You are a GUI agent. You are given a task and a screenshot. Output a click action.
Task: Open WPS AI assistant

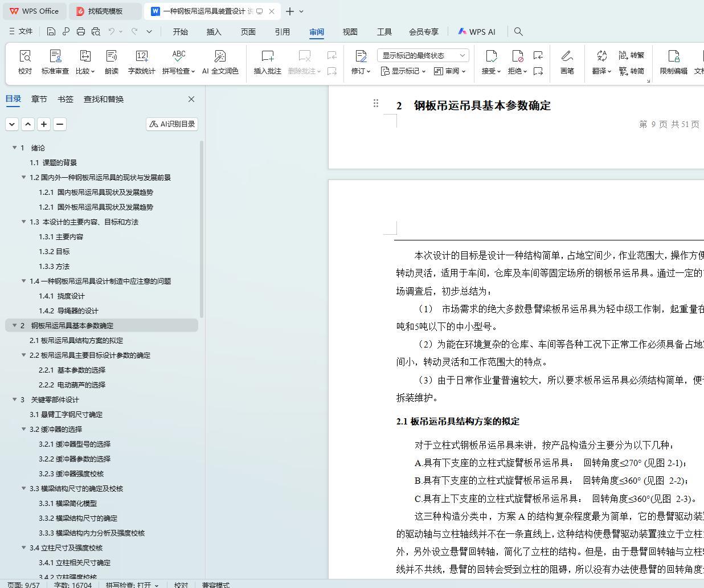[477, 32]
